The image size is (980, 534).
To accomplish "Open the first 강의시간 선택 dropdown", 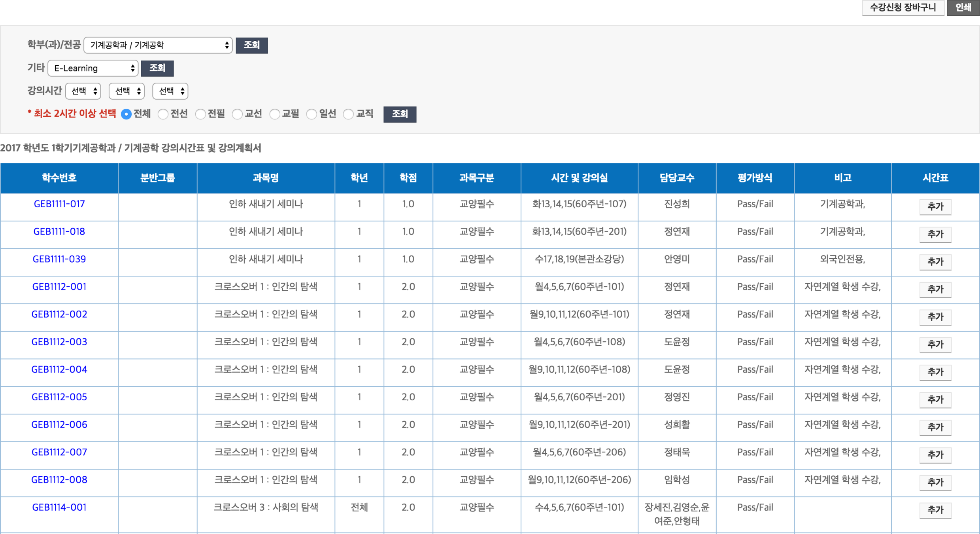I will (83, 91).
